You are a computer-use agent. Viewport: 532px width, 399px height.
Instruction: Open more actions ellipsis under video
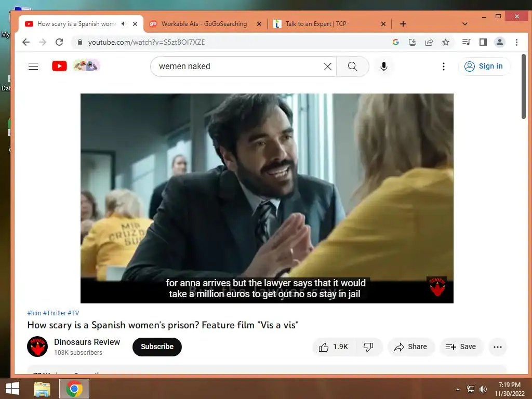pyautogui.click(x=497, y=347)
